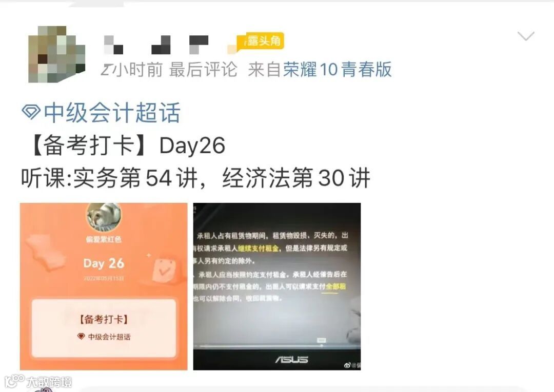Open the 荣耀10青春版 device link
554x392 pixels.
click(337, 69)
